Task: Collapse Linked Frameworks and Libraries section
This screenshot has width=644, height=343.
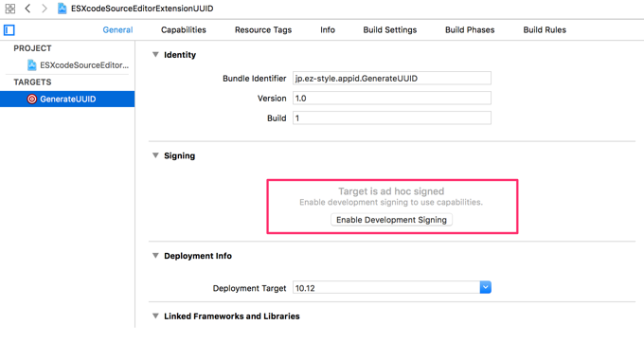Action: (155, 316)
